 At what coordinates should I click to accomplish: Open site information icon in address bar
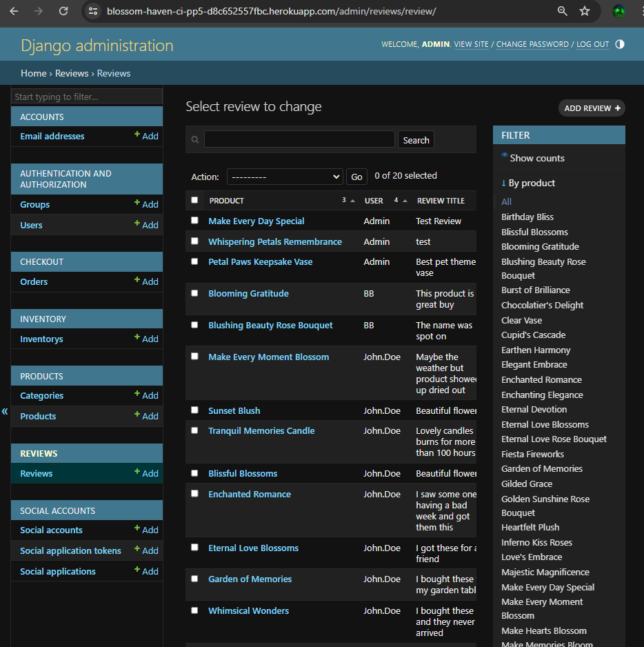tap(93, 11)
